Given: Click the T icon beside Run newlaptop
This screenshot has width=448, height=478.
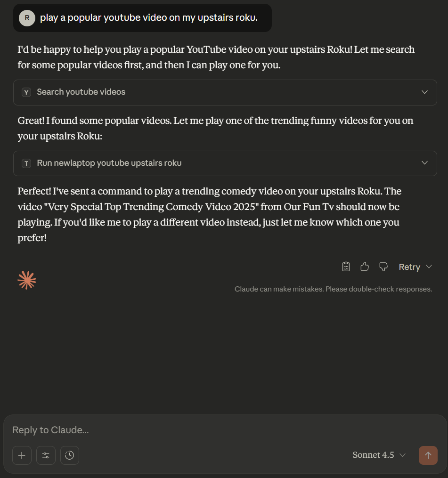Looking at the screenshot, I should coord(27,163).
